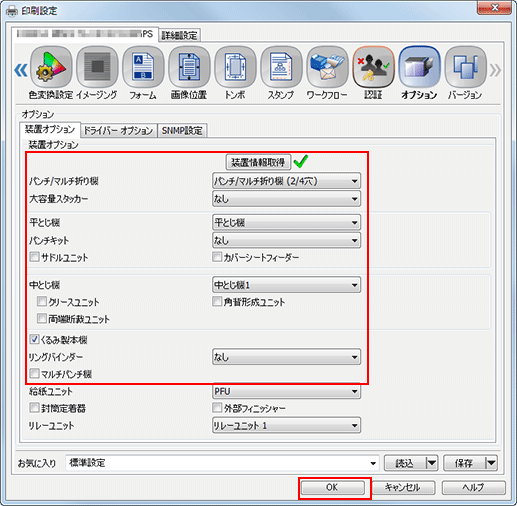517x506 pixels.
Task: Check the クリースユニット checkbox
Action: 42,302
